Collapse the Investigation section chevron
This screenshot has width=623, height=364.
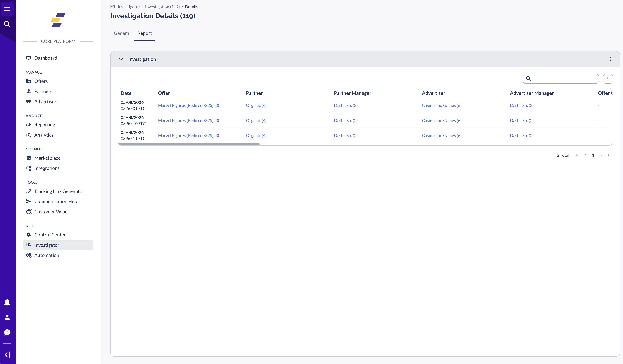121,59
